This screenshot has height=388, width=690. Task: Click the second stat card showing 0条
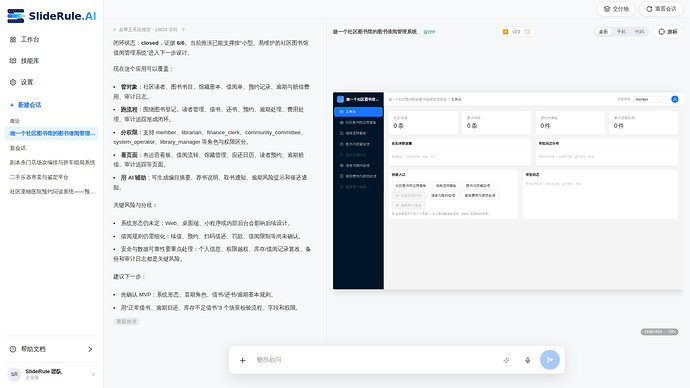coord(496,122)
